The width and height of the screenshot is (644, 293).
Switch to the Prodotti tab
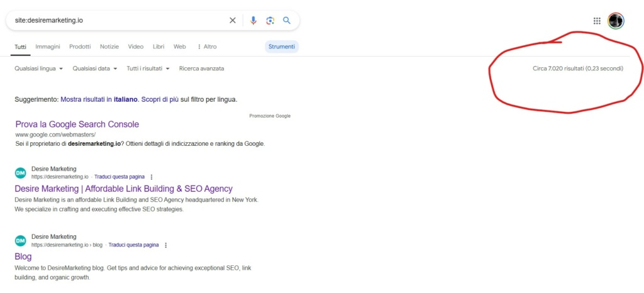[80, 47]
